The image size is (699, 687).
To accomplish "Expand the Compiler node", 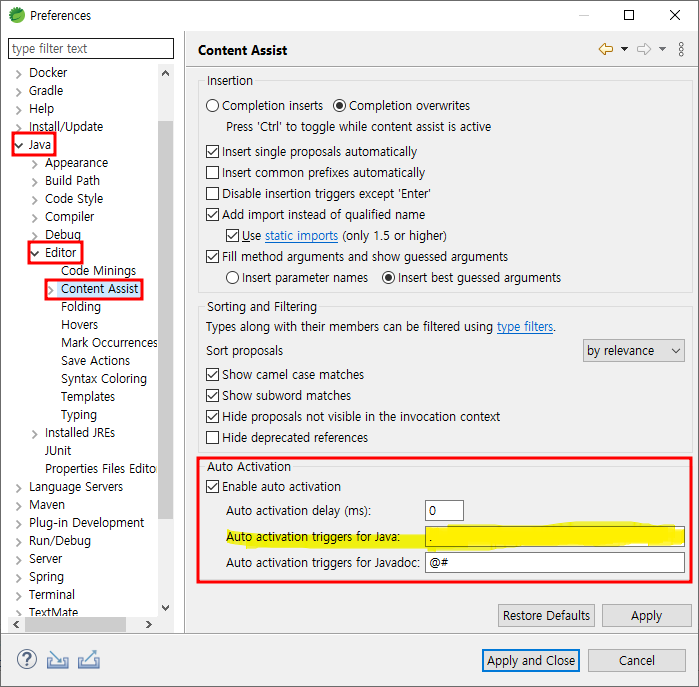I will (x=35, y=218).
